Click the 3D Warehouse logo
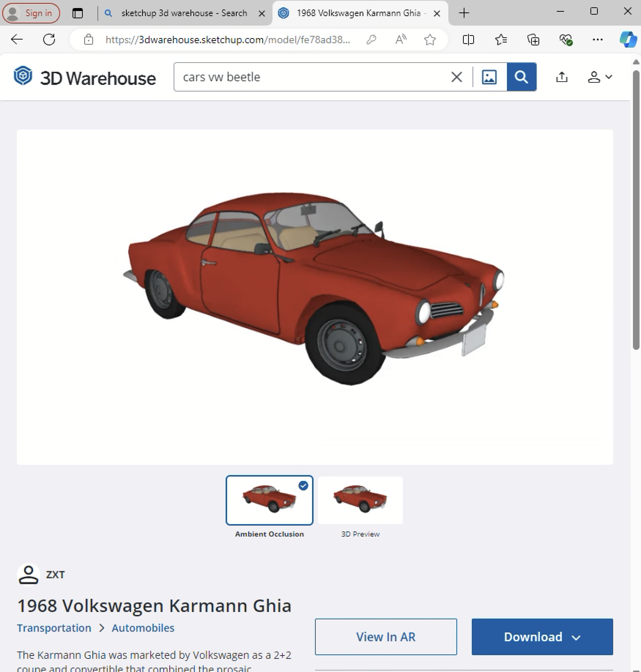Screen dimensions: 641x672 (85, 77)
